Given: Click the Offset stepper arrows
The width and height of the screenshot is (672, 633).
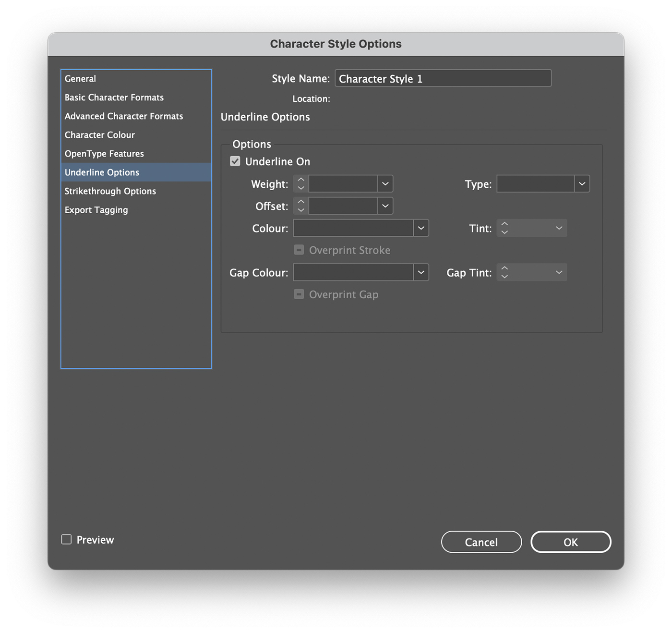Looking at the screenshot, I should 301,206.
